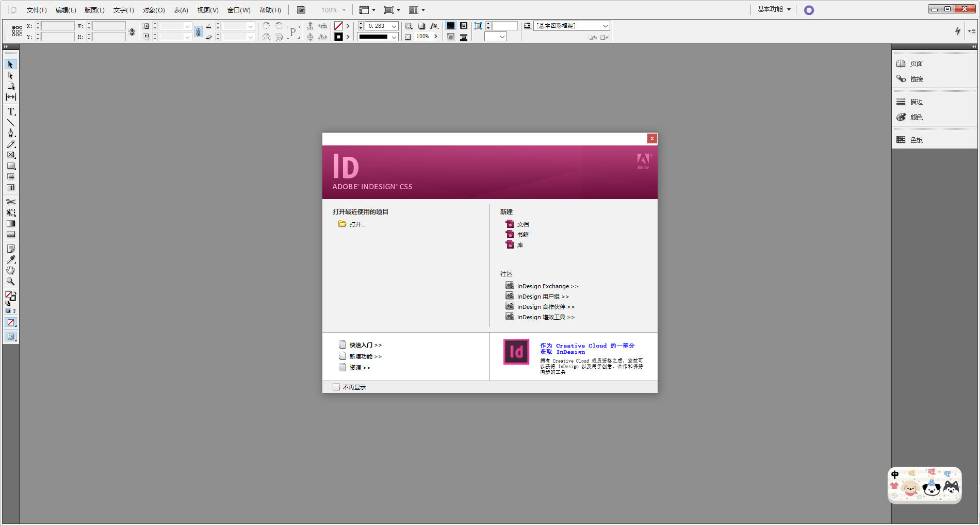Enable wrap around bounding box button

[464, 26]
